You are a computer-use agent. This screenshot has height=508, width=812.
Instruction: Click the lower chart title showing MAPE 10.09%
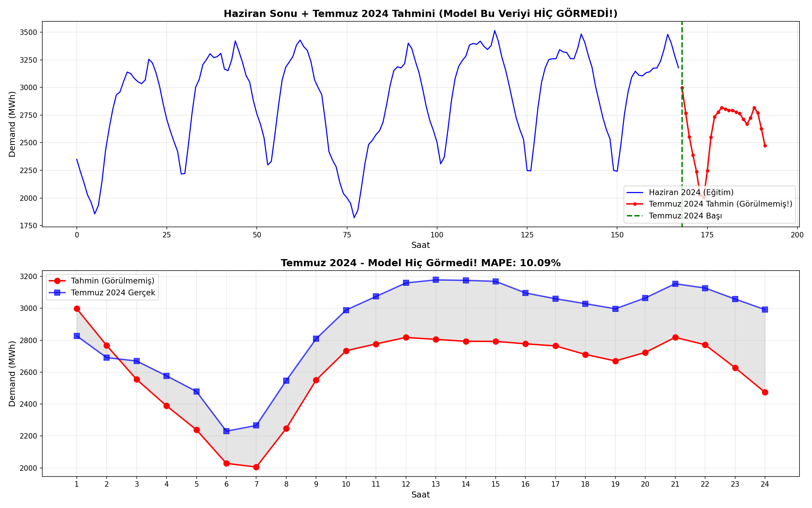pyautogui.click(x=420, y=263)
